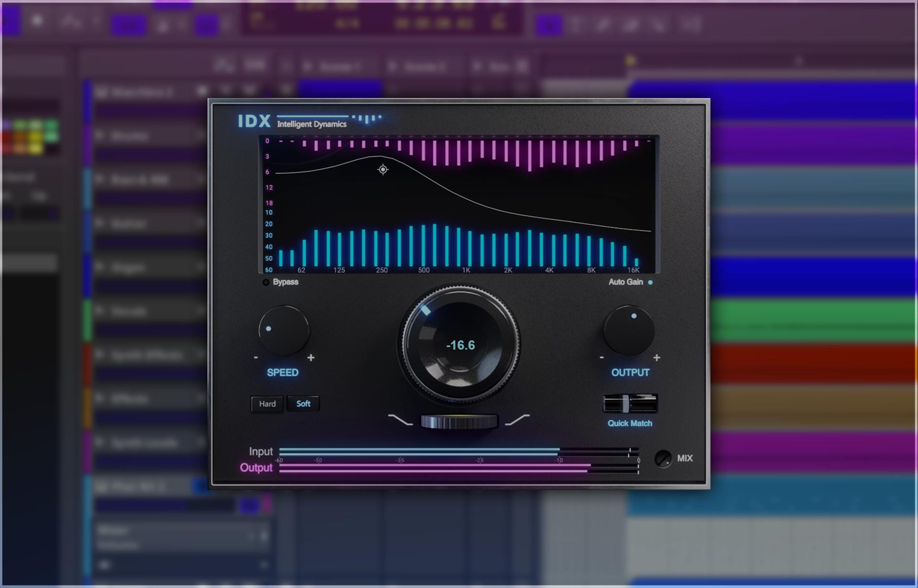Click the OUTPUT knob

pos(629,330)
